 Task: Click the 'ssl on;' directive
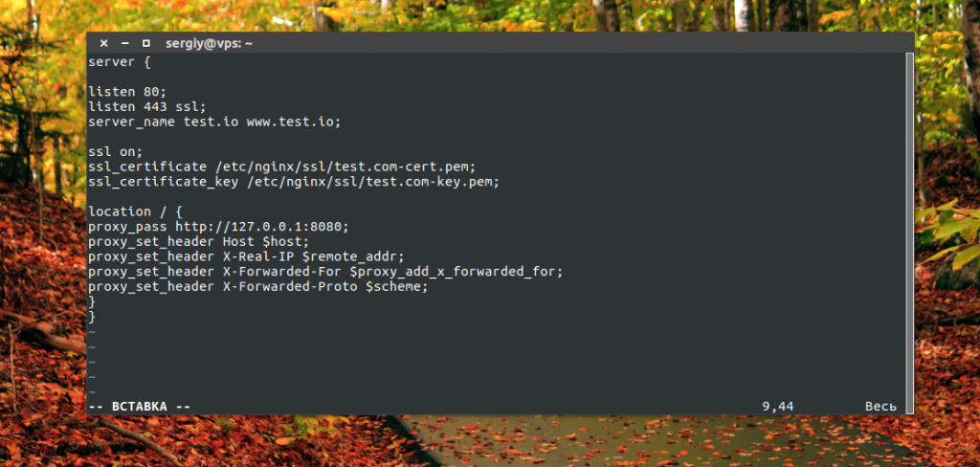coord(115,151)
